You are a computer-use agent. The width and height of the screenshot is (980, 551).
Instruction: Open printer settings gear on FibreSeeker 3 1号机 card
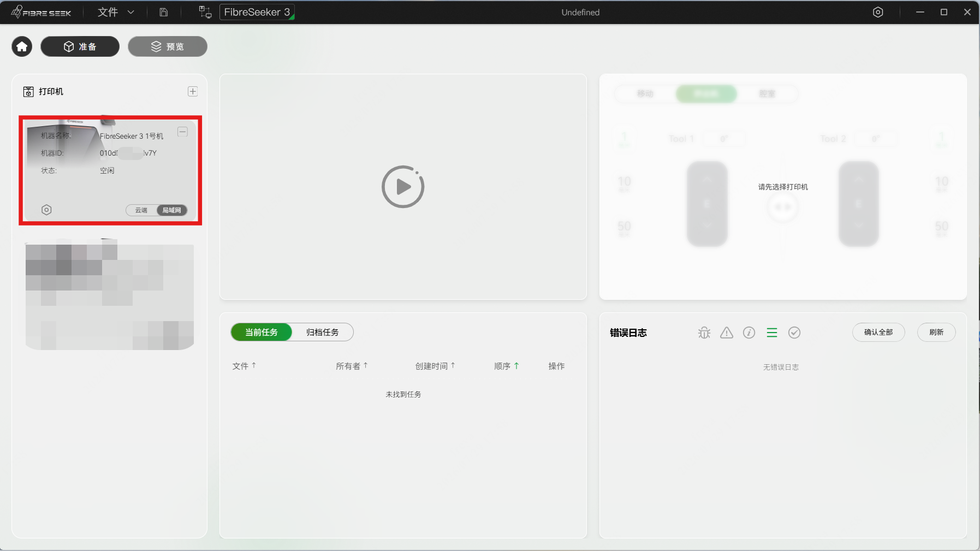click(x=46, y=210)
